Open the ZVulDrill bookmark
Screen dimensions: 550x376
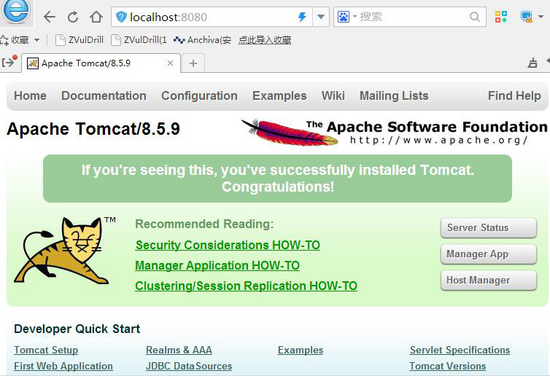tap(80, 40)
